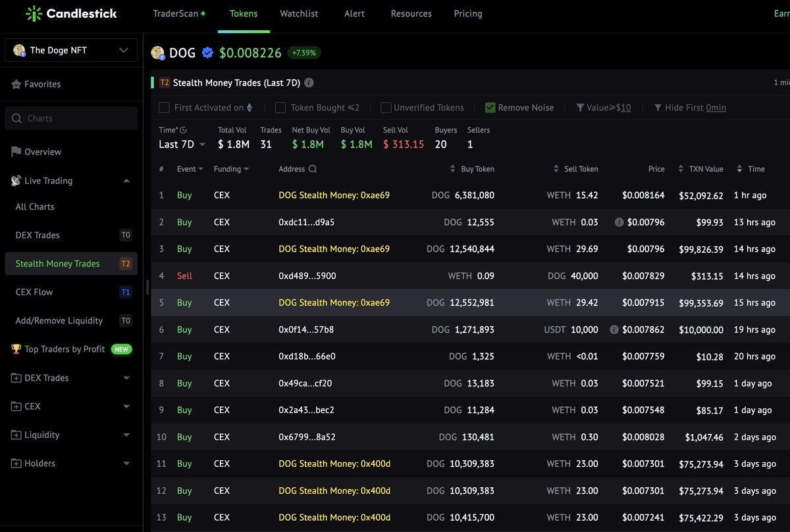This screenshot has width=790, height=532.
Task: Click the DOG verified badge icon
Action: (207, 53)
